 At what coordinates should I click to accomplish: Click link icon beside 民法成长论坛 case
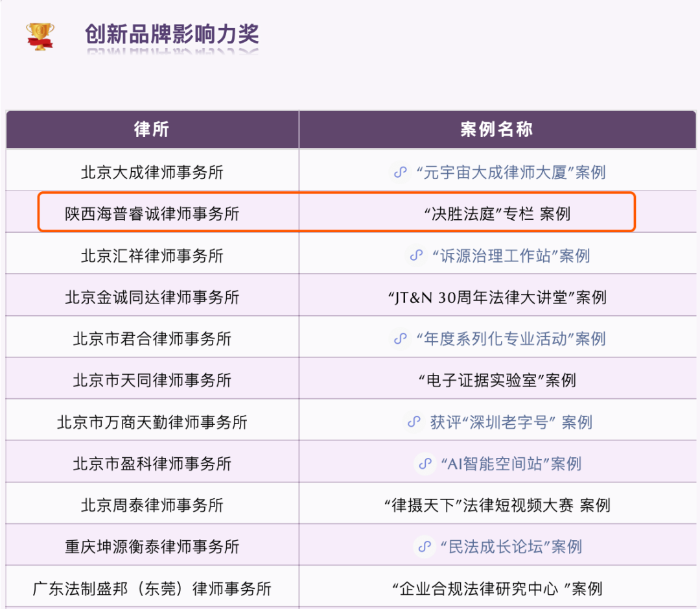point(425,547)
